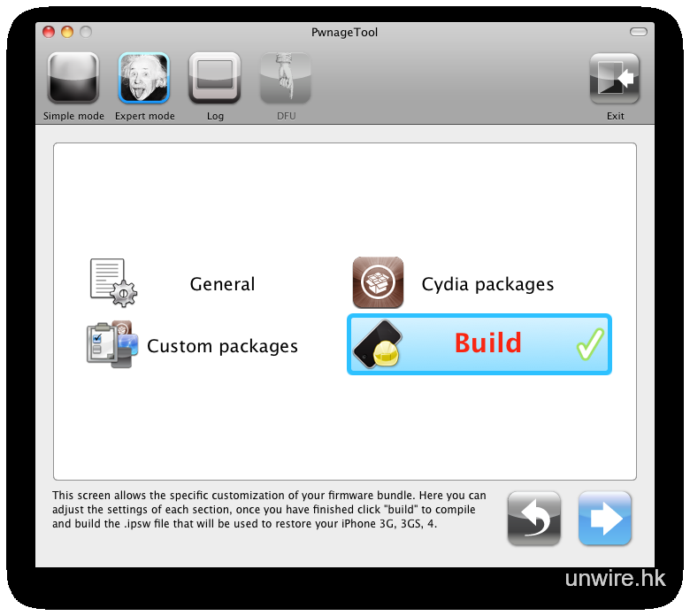Click the back curved arrow button
Screen dimensions: 690x616
(533, 519)
